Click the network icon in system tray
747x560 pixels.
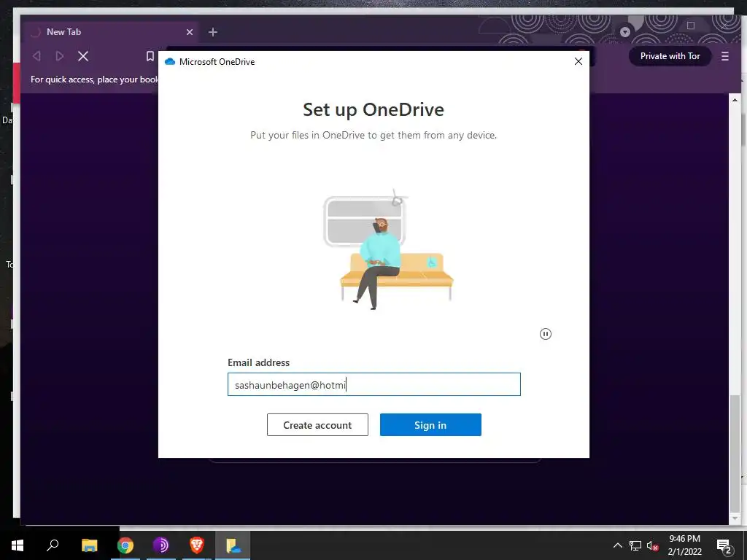click(x=635, y=545)
